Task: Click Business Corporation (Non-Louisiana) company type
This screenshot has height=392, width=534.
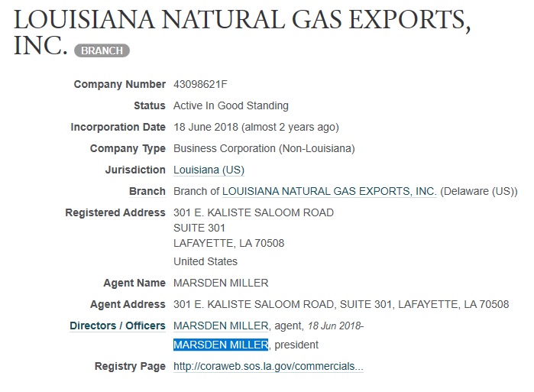Action: tap(264, 148)
